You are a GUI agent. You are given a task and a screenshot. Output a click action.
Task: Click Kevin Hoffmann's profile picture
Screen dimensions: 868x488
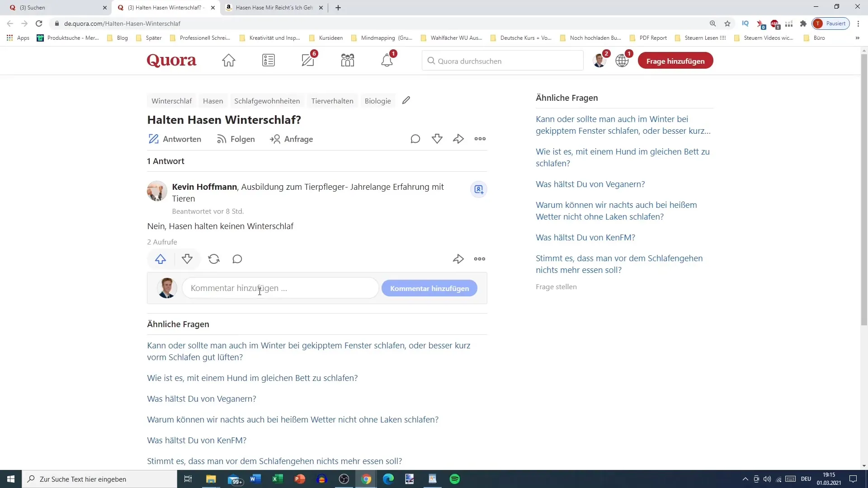157,191
